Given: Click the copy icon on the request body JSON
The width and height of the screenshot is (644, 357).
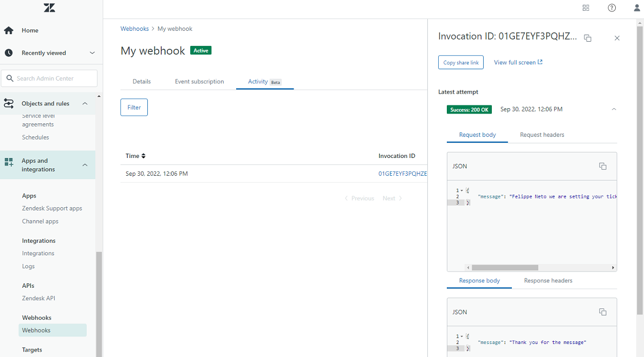Looking at the screenshot, I should [x=603, y=166].
